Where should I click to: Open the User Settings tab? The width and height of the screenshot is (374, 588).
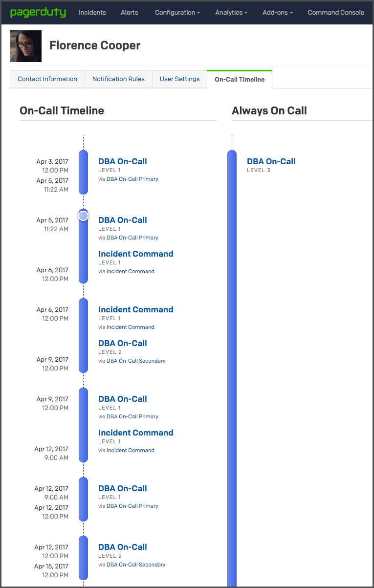tap(179, 79)
